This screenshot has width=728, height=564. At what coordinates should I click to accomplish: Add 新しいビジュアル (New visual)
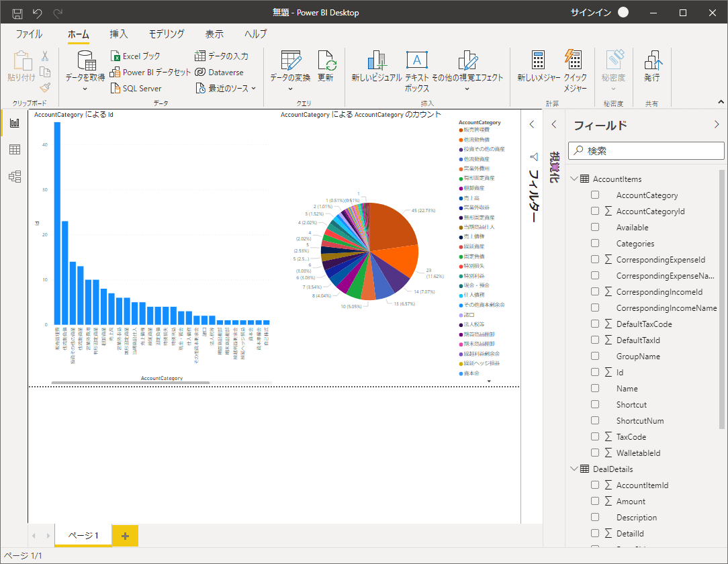pos(377,66)
